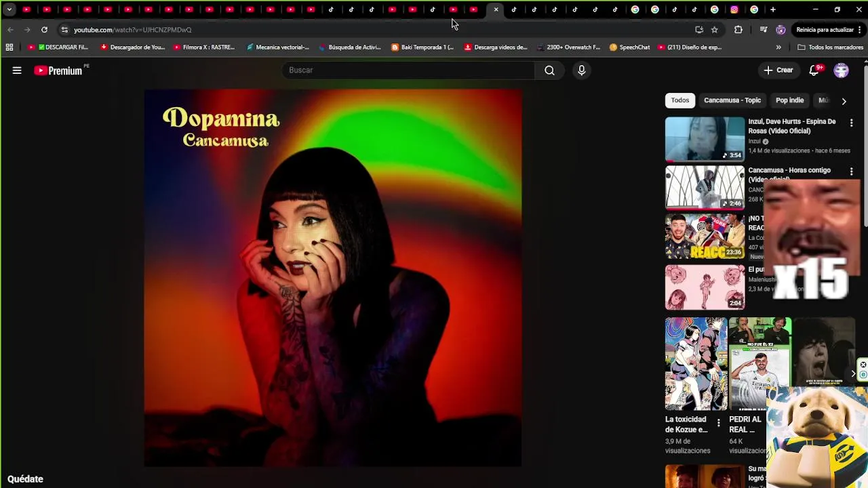Open the notifications bell
868x488 pixels.
click(814, 70)
